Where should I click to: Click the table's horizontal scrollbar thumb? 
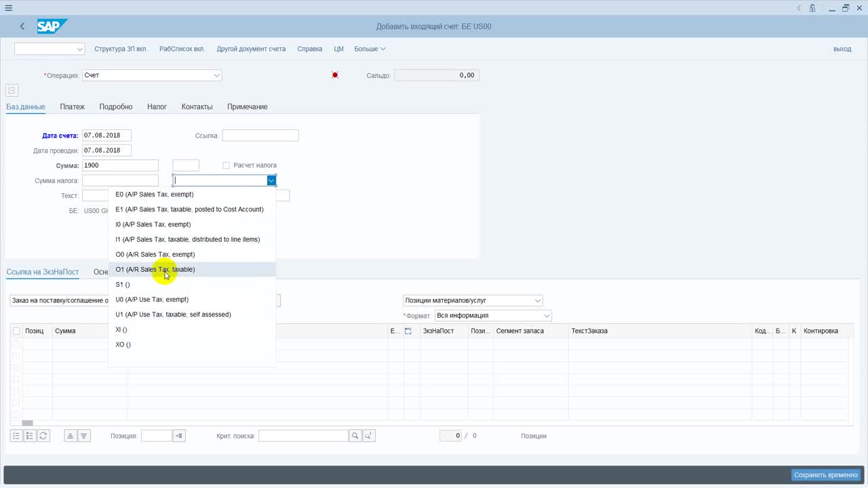28,423
